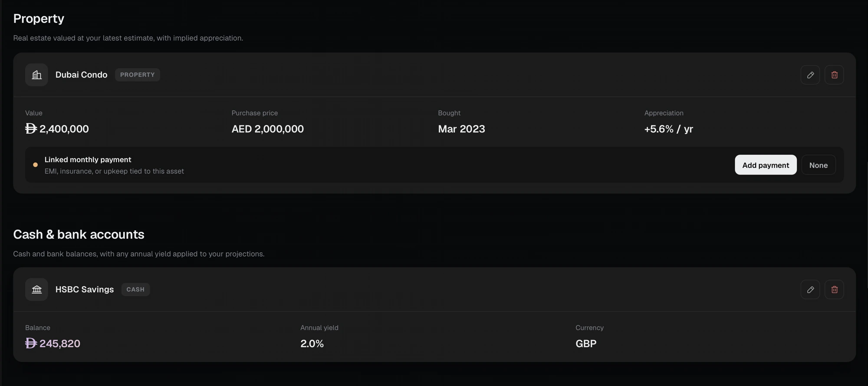Screen dimensions: 868x386
Task: Click the 2.0% annual yield value
Action: coord(312,343)
